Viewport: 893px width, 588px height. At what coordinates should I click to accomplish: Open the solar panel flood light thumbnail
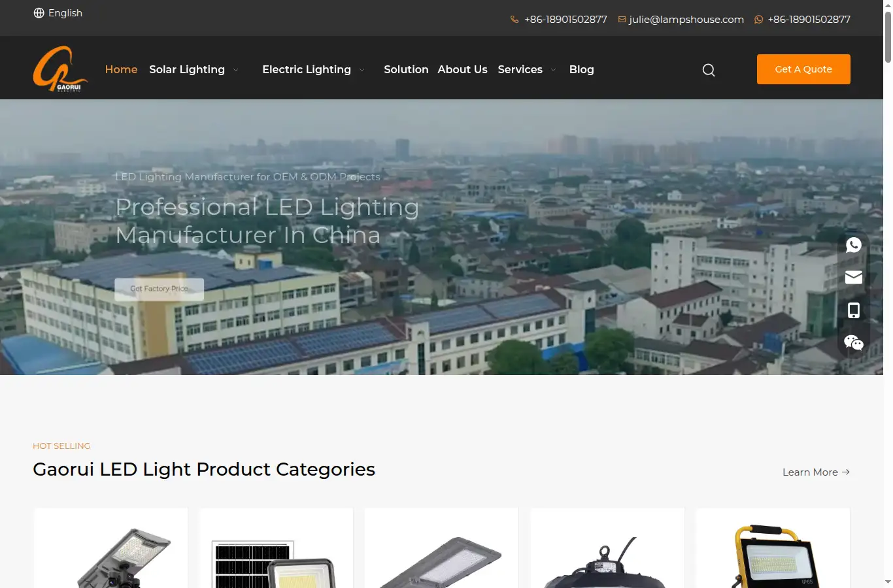tap(276, 549)
